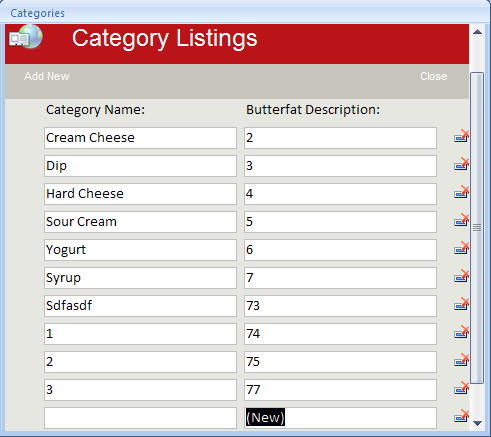This screenshot has height=437, width=491.
Task: Delete the row with butterfat 77
Action: point(462,388)
